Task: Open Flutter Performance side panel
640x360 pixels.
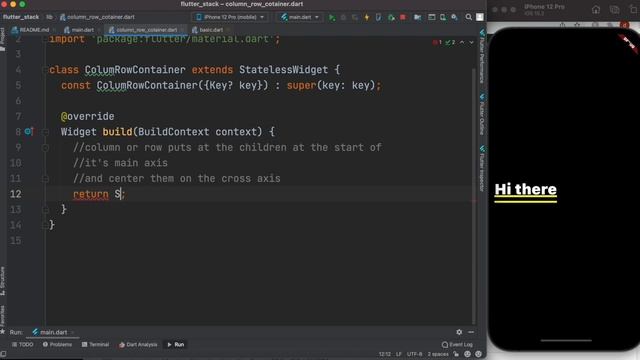Action: [482, 56]
